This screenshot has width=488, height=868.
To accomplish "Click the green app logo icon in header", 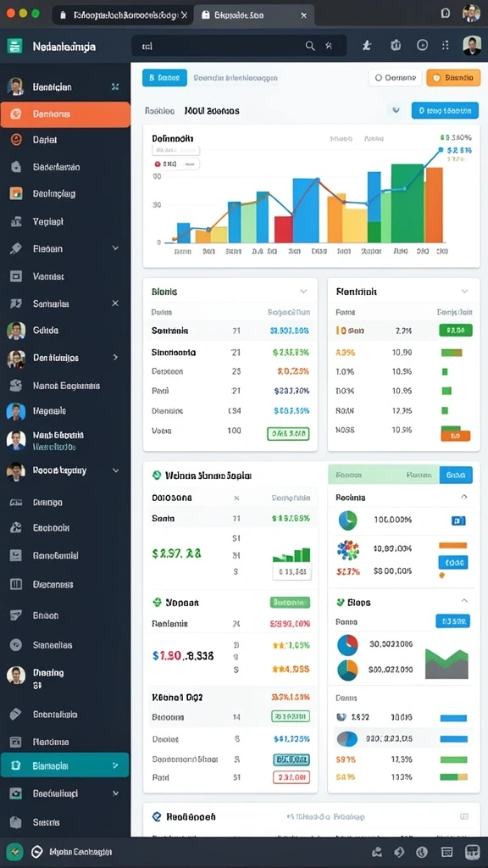I will (x=15, y=46).
